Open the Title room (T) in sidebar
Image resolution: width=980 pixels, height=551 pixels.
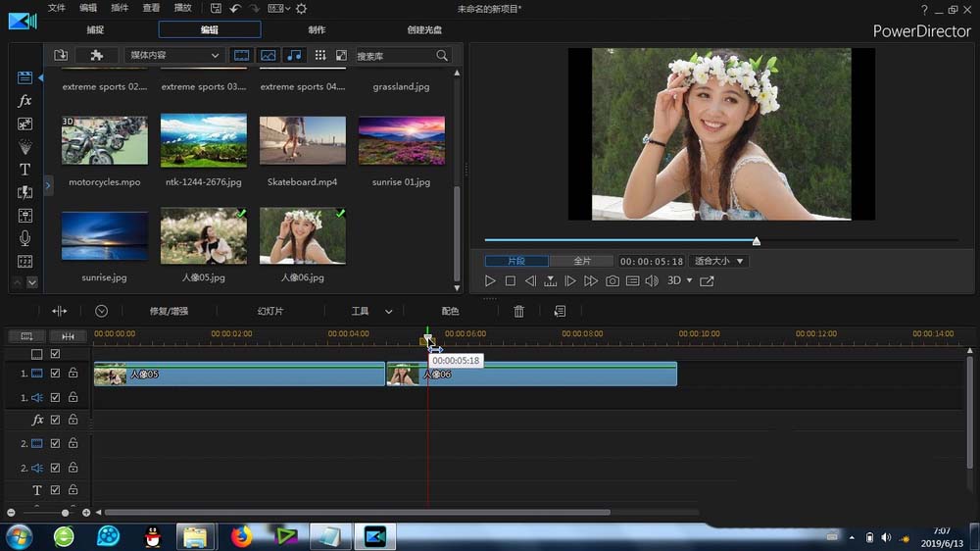(x=25, y=170)
